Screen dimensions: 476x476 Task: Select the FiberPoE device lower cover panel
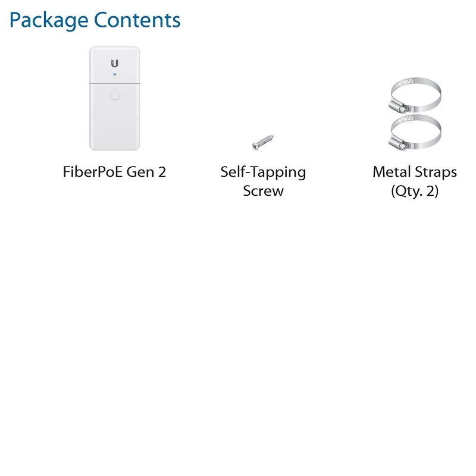point(114,117)
